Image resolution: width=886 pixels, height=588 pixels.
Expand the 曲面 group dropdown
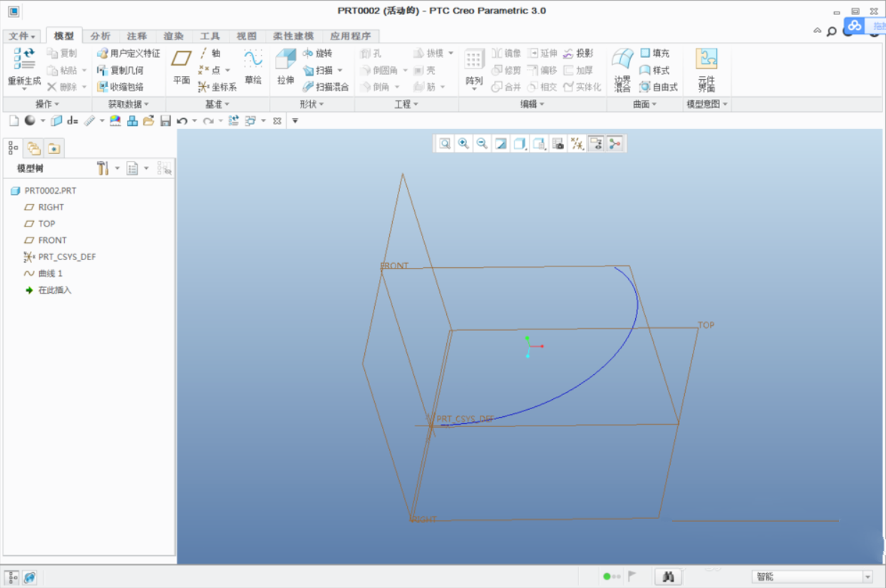645,104
